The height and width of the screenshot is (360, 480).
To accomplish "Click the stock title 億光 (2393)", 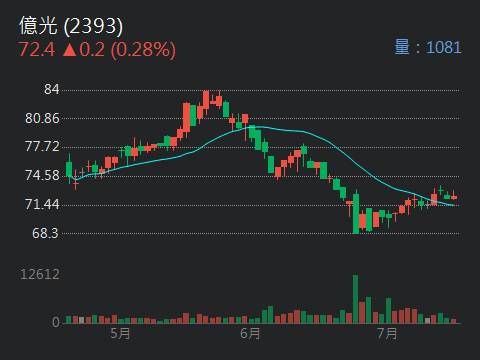I will pyautogui.click(x=71, y=26).
